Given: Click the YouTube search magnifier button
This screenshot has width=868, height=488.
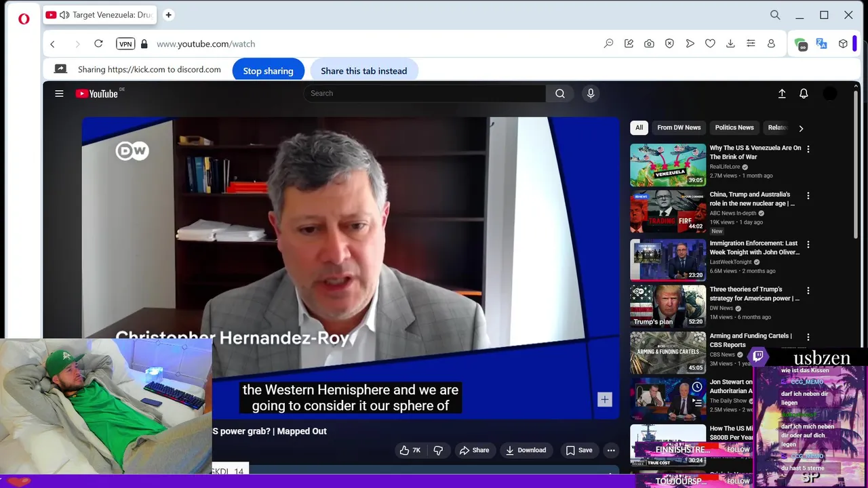Looking at the screenshot, I should (x=560, y=94).
